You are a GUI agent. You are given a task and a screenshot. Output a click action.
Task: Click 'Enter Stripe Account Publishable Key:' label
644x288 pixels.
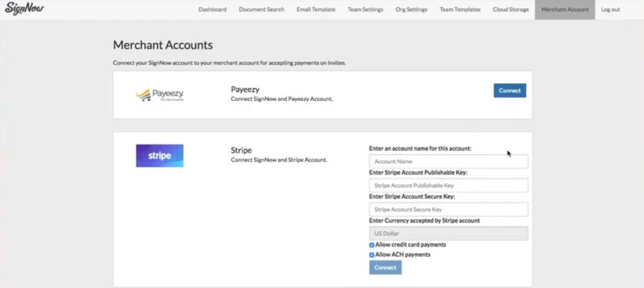pyautogui.click(x=418, y=172)
